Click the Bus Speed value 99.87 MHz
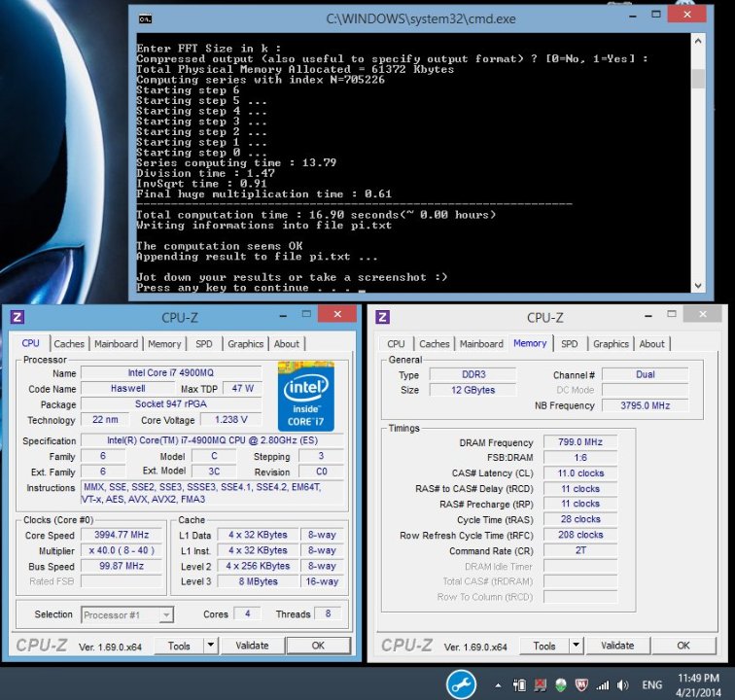 (x=122, y=566)
